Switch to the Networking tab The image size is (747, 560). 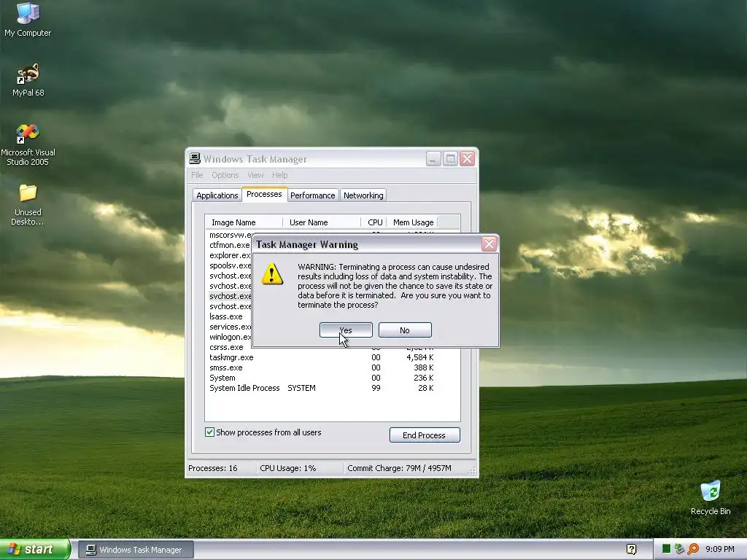click(363, 195)
